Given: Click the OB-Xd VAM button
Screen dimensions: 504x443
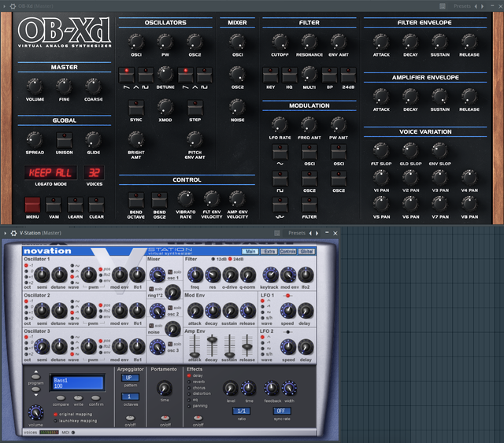Looking at the screenshot, I should (54, 205).
